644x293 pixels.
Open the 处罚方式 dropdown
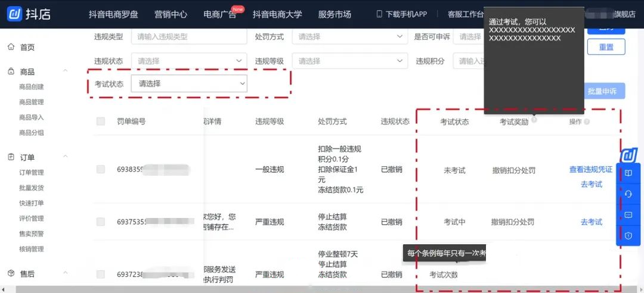pos(350,36)
